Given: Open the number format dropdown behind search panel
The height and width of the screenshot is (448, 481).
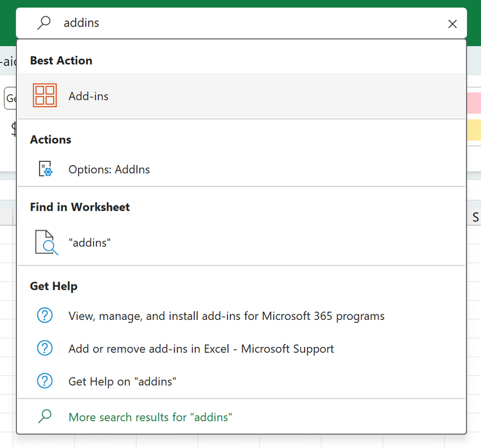Looking at the screenshot, I should point(10,99).
